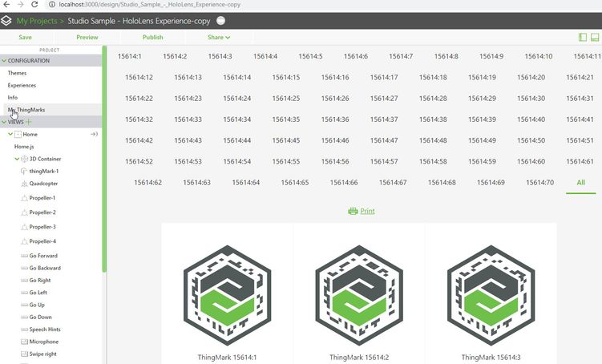602x364 pixels.
Task: Select ThingMark tab 15614:62
Action: coord(147,183)
